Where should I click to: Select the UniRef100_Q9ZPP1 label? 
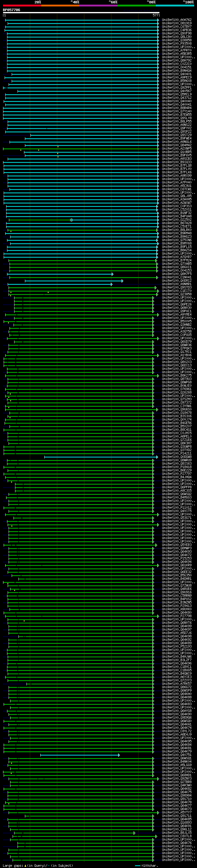[x=177, y=88]
